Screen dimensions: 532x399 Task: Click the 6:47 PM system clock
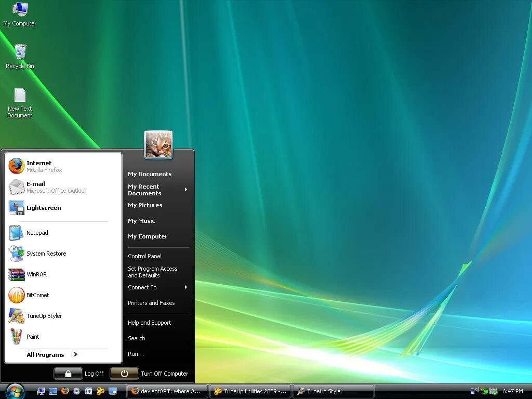[x=513, y=391]
